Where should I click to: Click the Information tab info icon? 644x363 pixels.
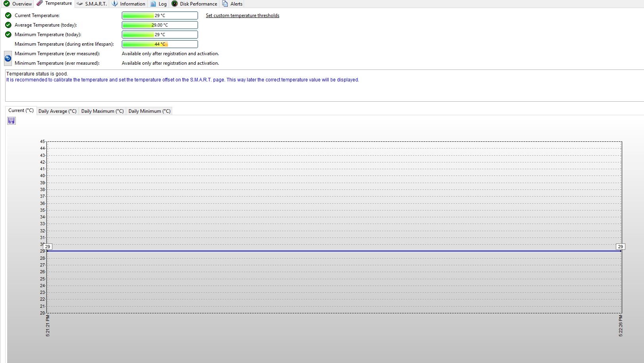click(115, 4)
